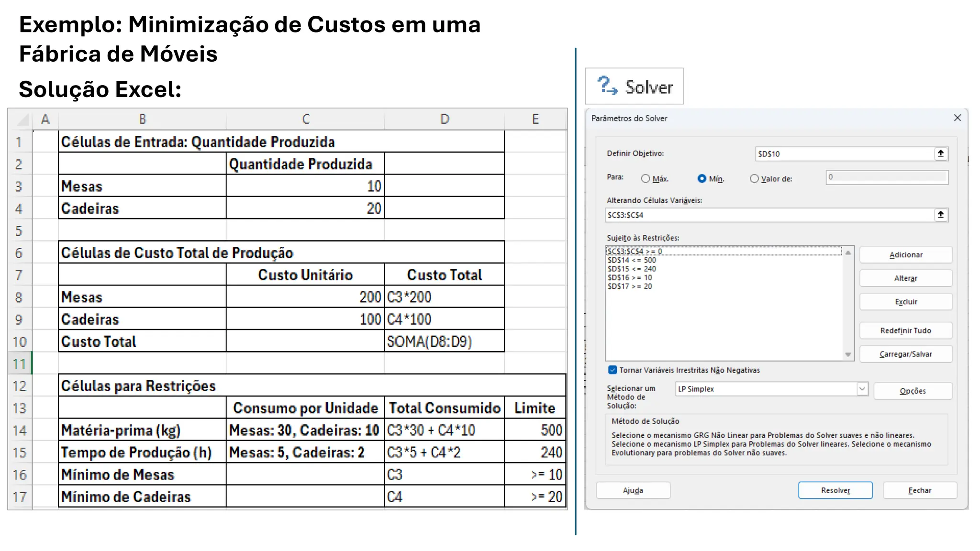Click the Valor de value input field
Viewport: 980px width, 551px height.
[x=887, y=177]
